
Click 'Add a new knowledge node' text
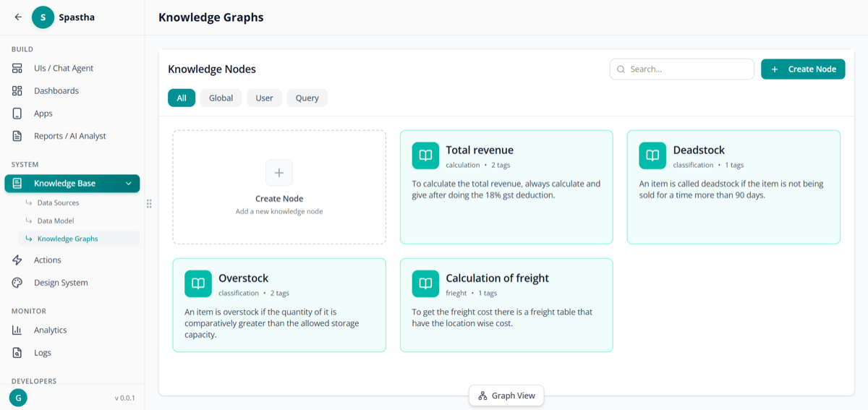pyautogui.click(x=279, y=212)
